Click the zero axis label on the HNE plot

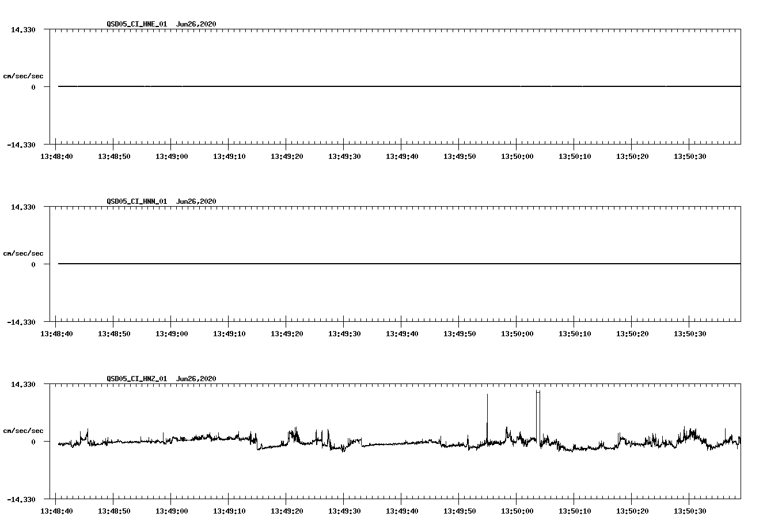(33, 88)
